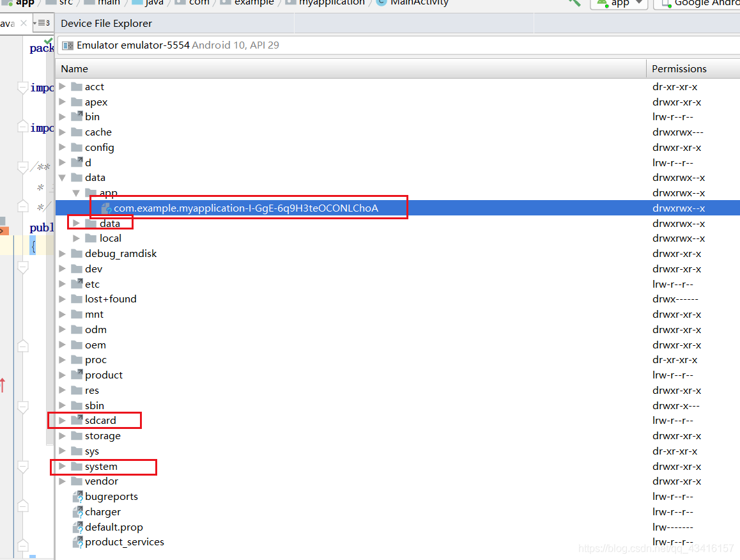Click the product_services file icon
740x560 pixels.
(x=78, y=542)
